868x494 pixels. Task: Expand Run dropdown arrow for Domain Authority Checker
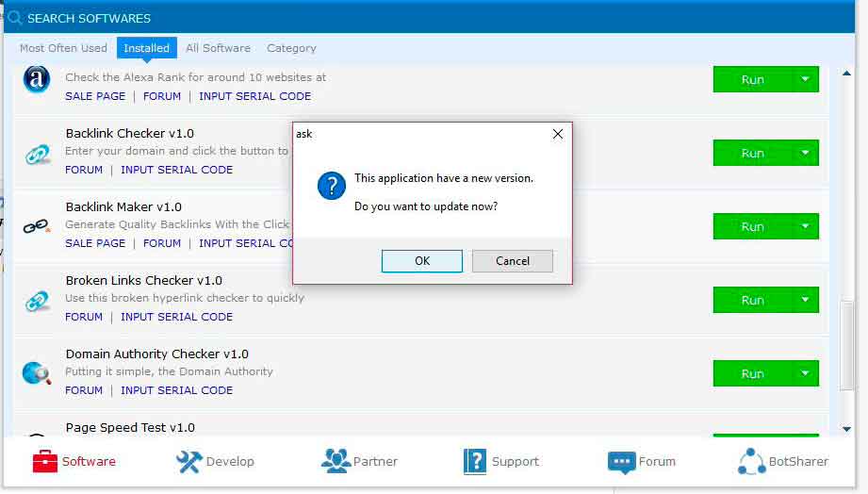pyautogui.click(x=805, y=373)
